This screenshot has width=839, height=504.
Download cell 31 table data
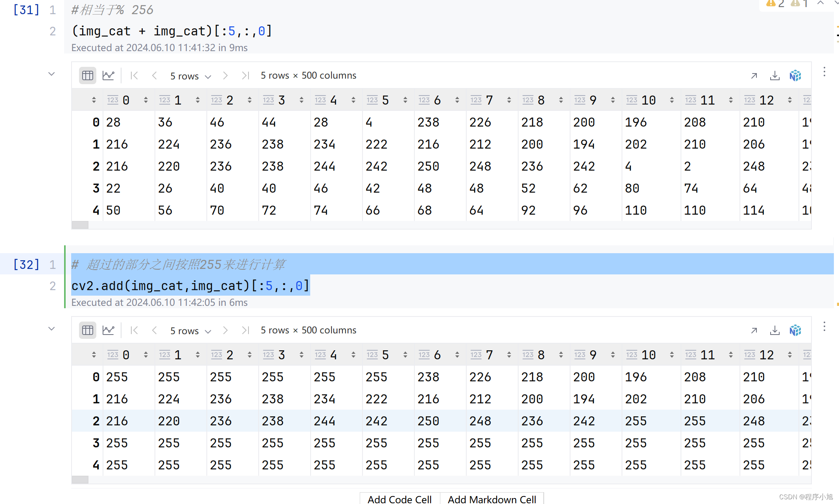[775, 75]
